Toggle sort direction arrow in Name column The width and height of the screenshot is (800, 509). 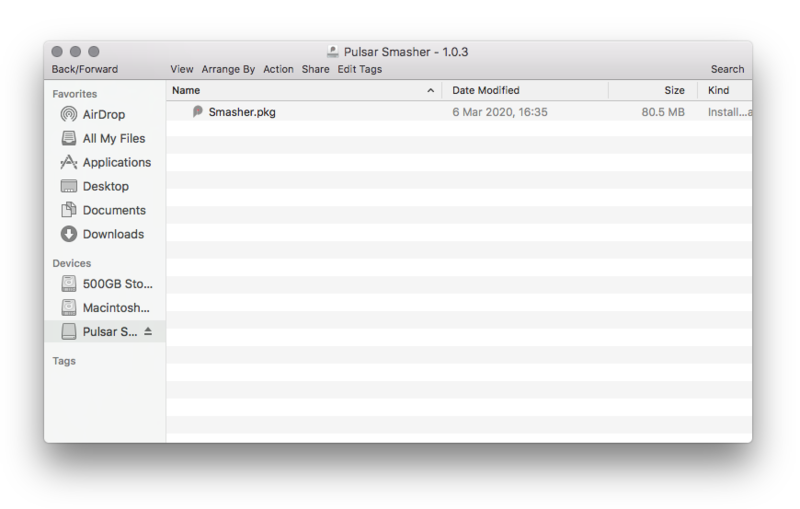tap(431, 90)
